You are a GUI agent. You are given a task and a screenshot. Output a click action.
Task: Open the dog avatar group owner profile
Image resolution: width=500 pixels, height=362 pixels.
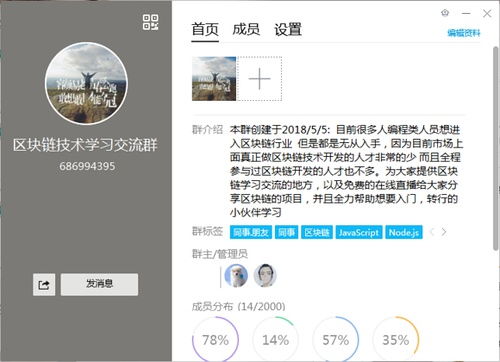tap(236, 276)
